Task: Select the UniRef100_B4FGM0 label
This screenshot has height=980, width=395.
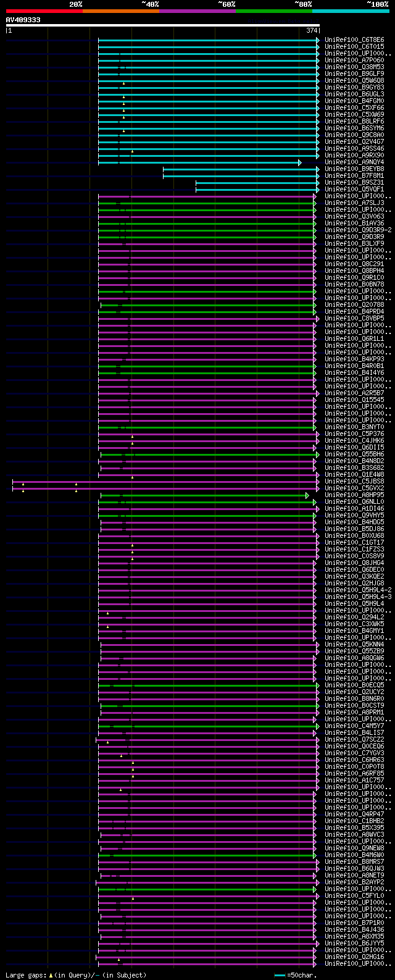Action: (x=354, y=101)
